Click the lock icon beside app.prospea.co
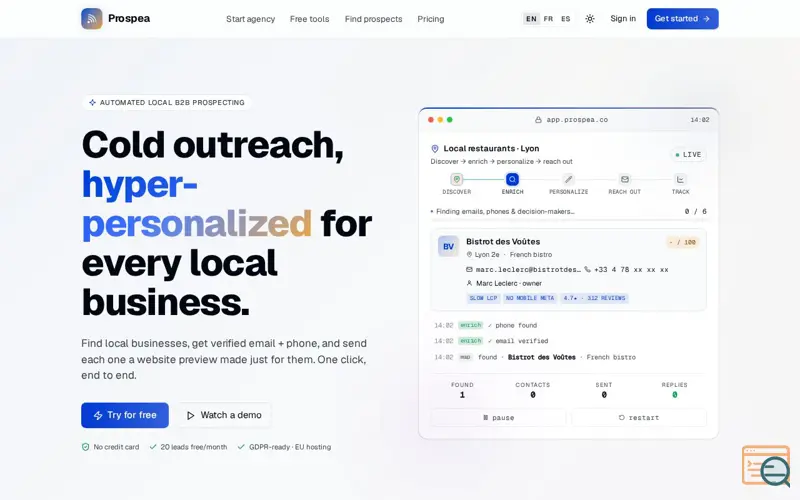Screen dimensions: 800x500 pyautogui.click(x=538, y=120)
